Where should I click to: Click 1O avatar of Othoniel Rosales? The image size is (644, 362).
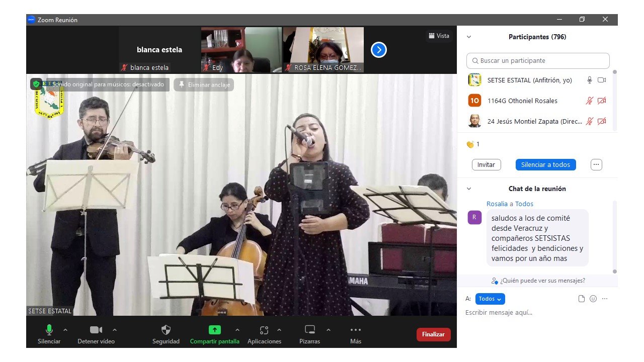pos(474,101)
